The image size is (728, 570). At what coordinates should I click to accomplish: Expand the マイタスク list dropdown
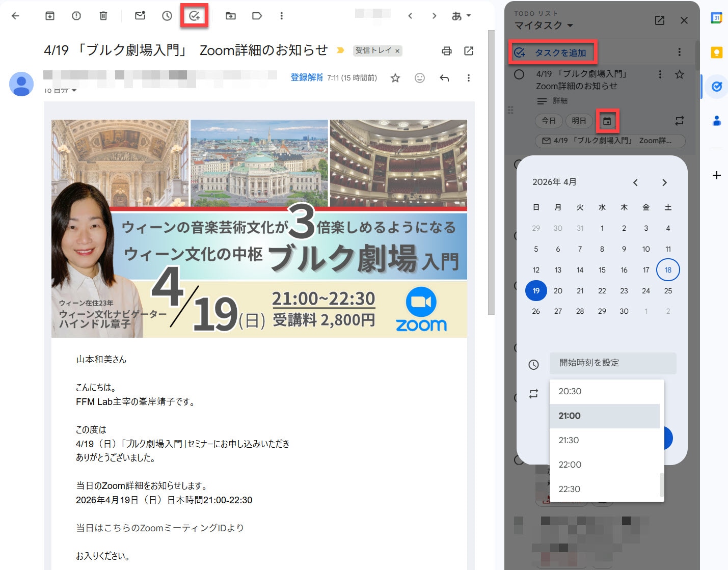point(570,25)
